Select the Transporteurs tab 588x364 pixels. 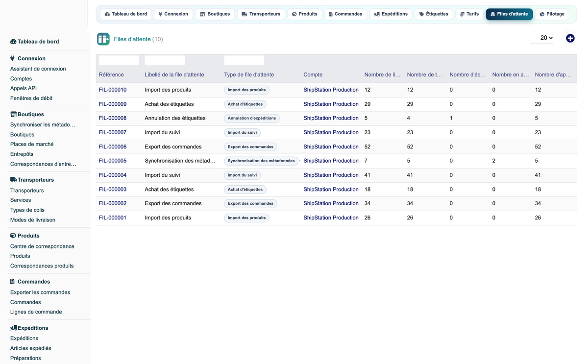pyautogui.click(x=261, y=14)
